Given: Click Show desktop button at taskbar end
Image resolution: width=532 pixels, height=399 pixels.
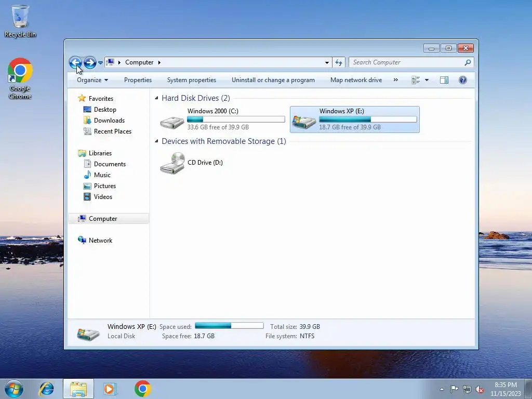Looking at the screenshot, I should 529,389.
